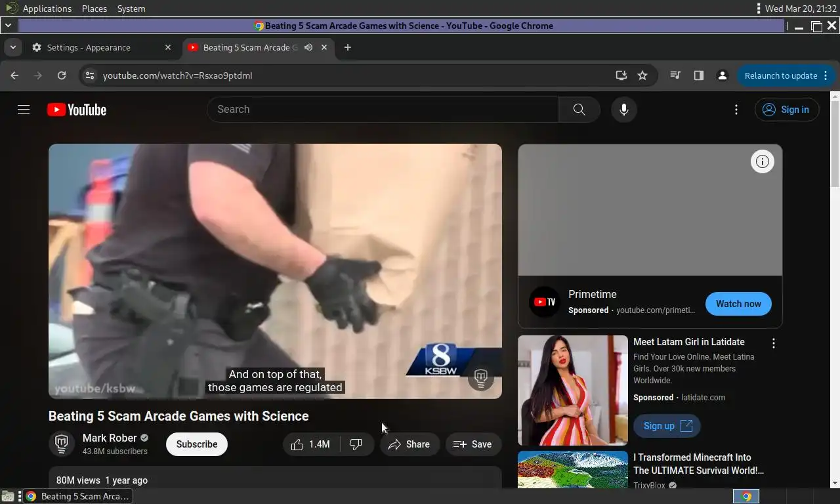Go back in Chrome
Image resolution: width=840 pixels, height=504 pixels.
point(14,75)
